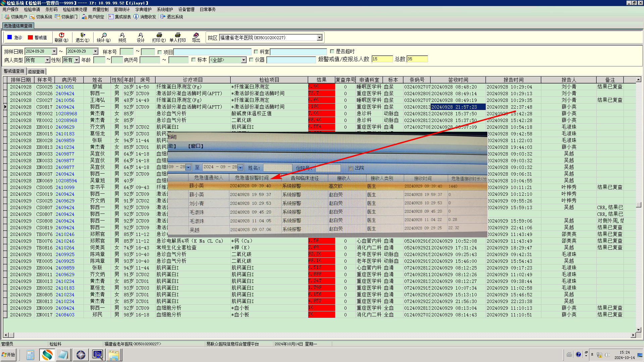
Task: Click the 样本号 start input field
Action: click(126, 52)
